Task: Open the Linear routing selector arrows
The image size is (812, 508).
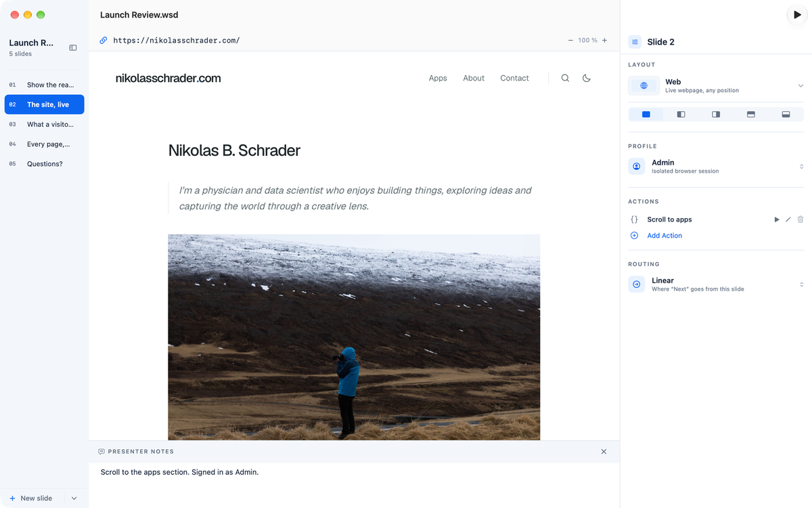Action: 801,284
